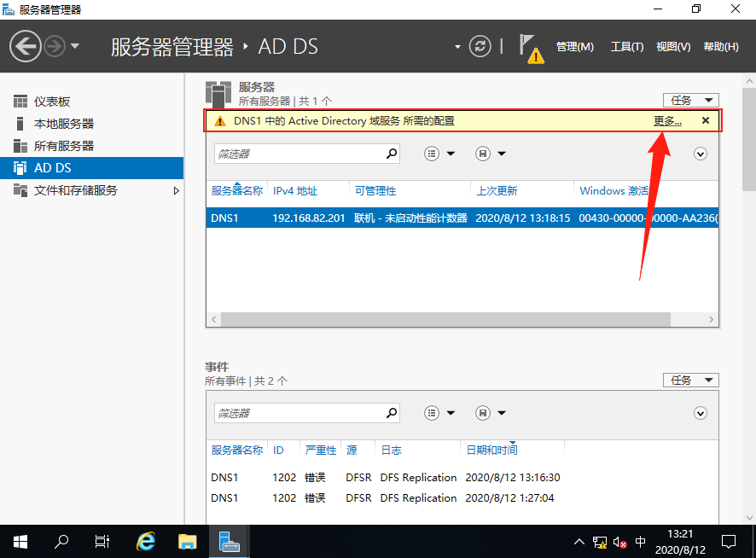Image resolution: width=756 pixels, height=558 pixels.
Task: Click the servers list scroll-right arrow
Action: point(711,319)
